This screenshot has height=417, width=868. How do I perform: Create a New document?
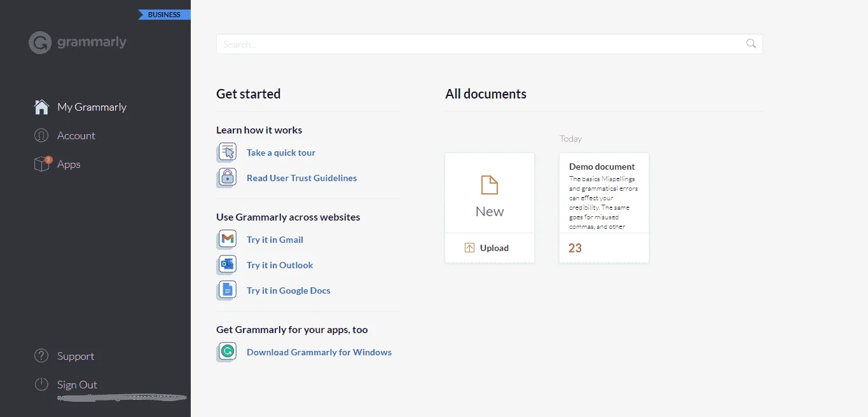click(x=490, y=193)
